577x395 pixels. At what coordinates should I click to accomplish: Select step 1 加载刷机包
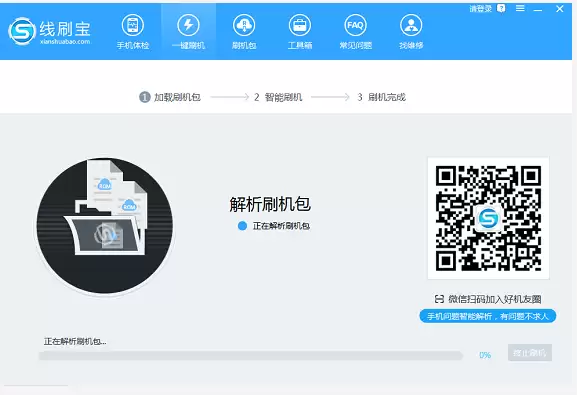coord(170,97)
